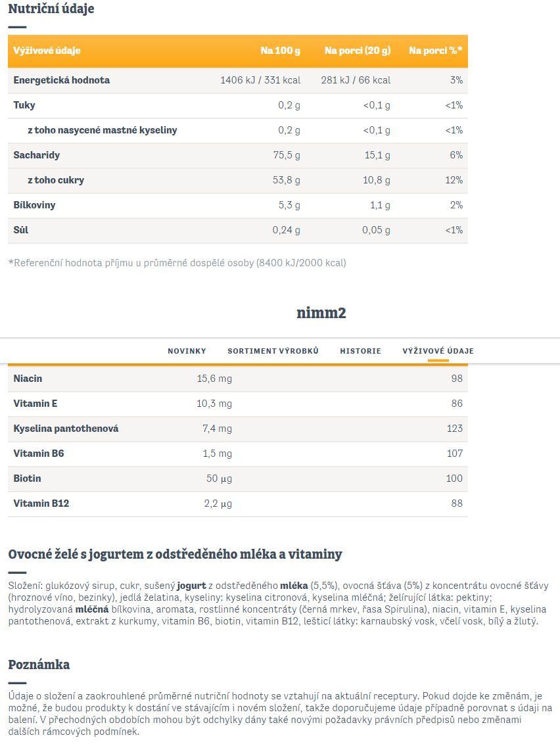This screenshot has height=748, width=560.
Task: Select the VÝŽIVOVÉ ÚDAJE nav item
Action: click(438, 351)
